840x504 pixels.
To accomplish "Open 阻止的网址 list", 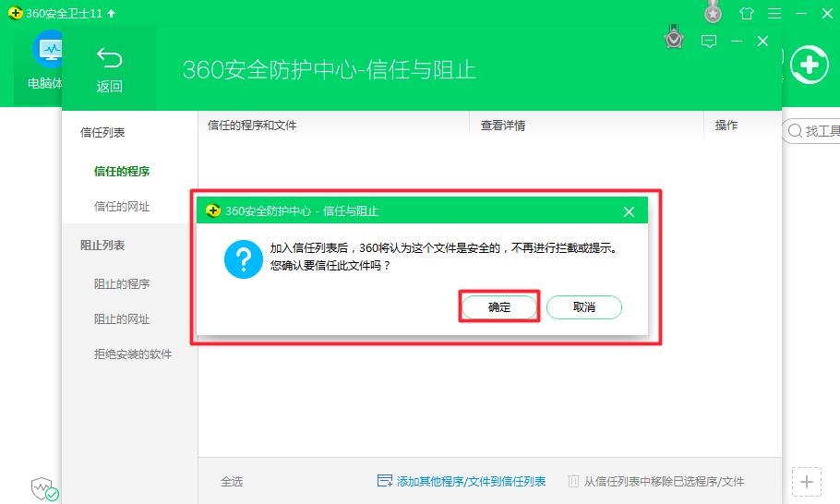I will [x=122, y=319].
